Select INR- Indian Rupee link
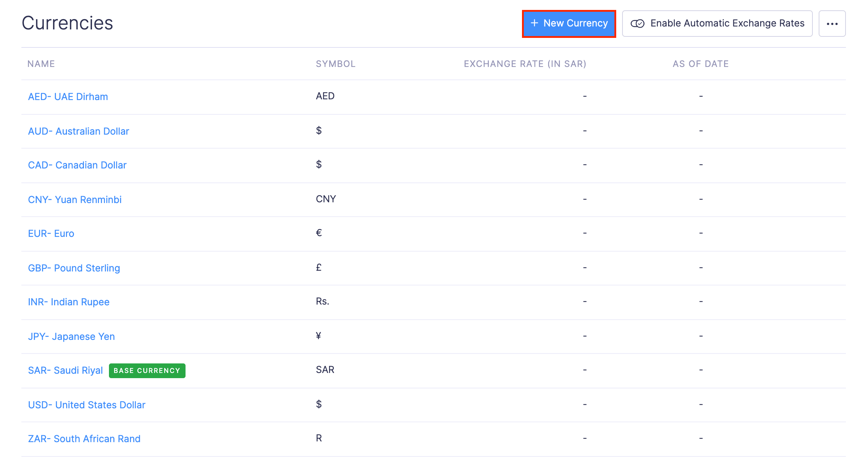Viewport: 868px width, 462px height. click(68, 302)
